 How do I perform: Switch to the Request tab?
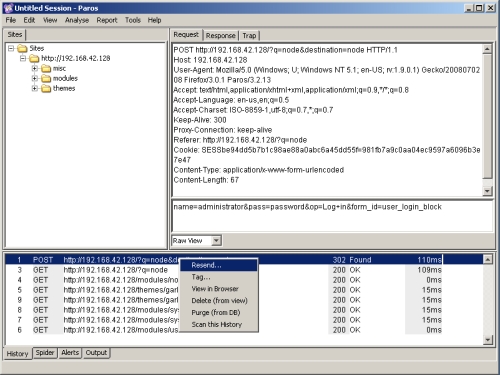pyautogui.click(x=186, y=35)
